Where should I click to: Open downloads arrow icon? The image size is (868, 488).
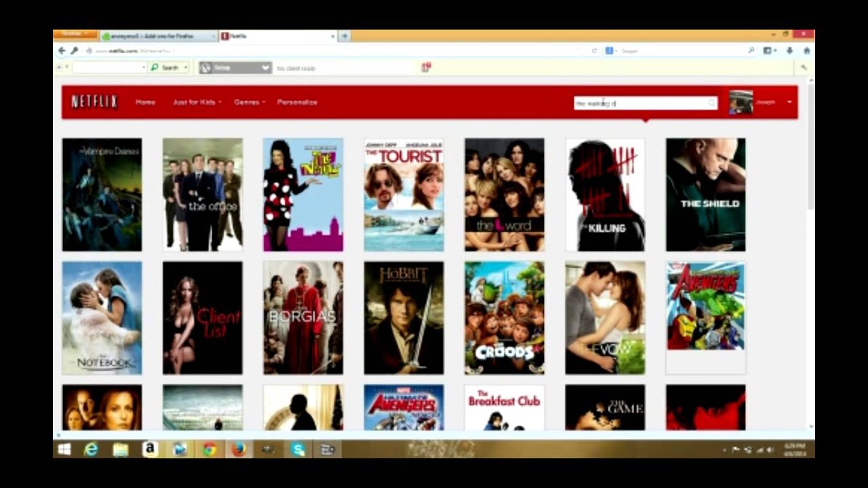click(x=789, y=51)
